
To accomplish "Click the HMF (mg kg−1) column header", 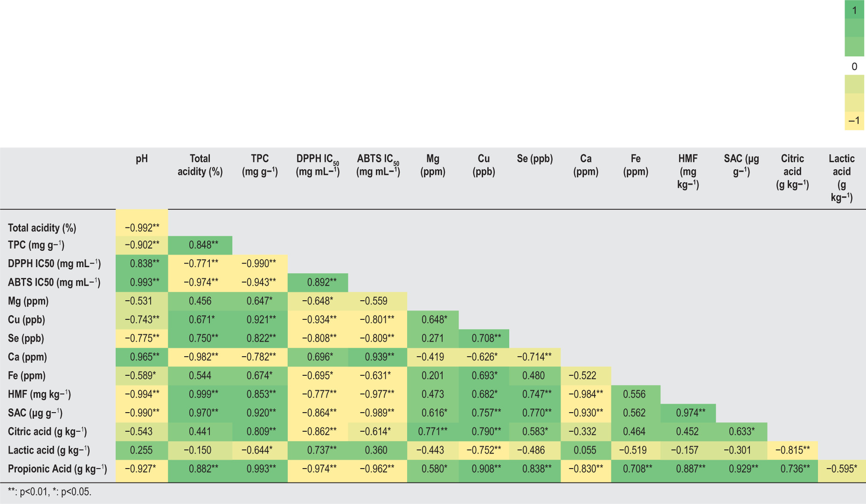I will [688, 171].
